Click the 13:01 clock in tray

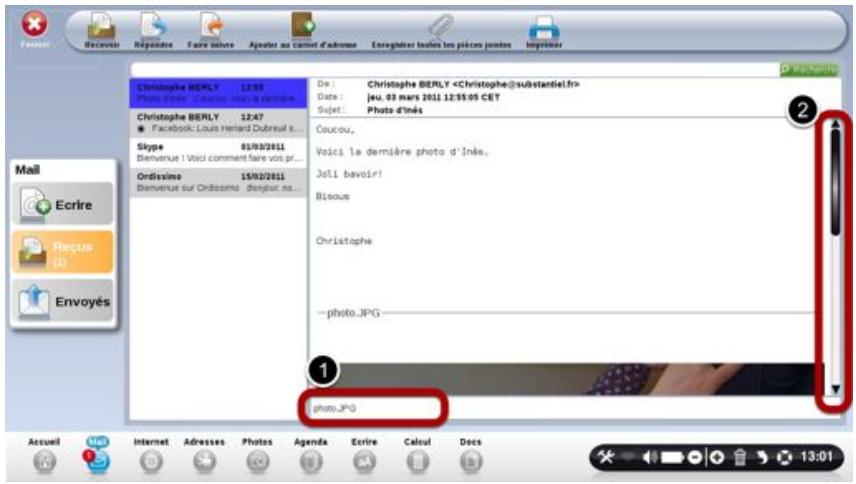coord(816,457)
